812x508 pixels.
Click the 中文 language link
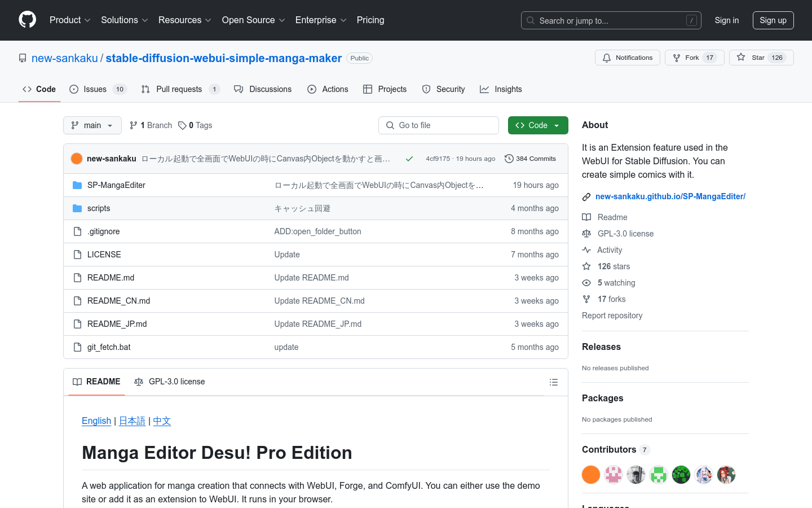[162, 421]
